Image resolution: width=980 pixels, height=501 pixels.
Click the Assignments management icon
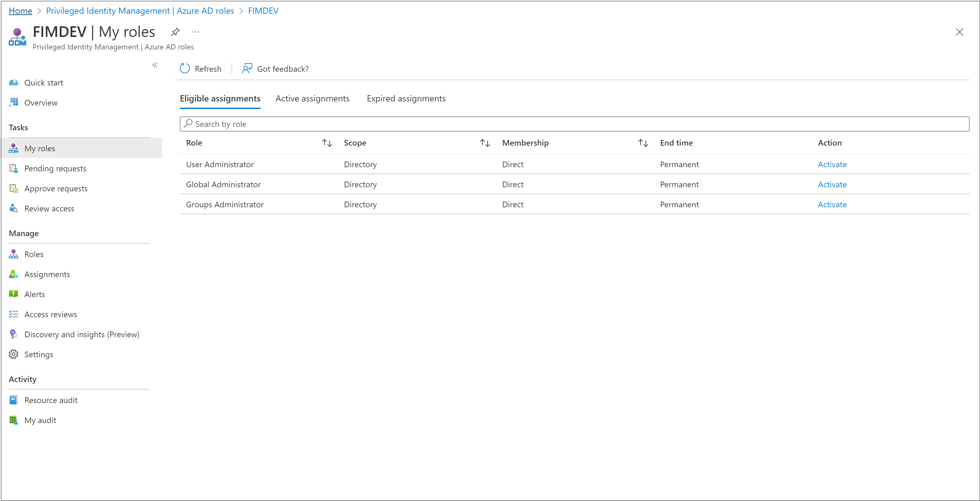point(14,274)
